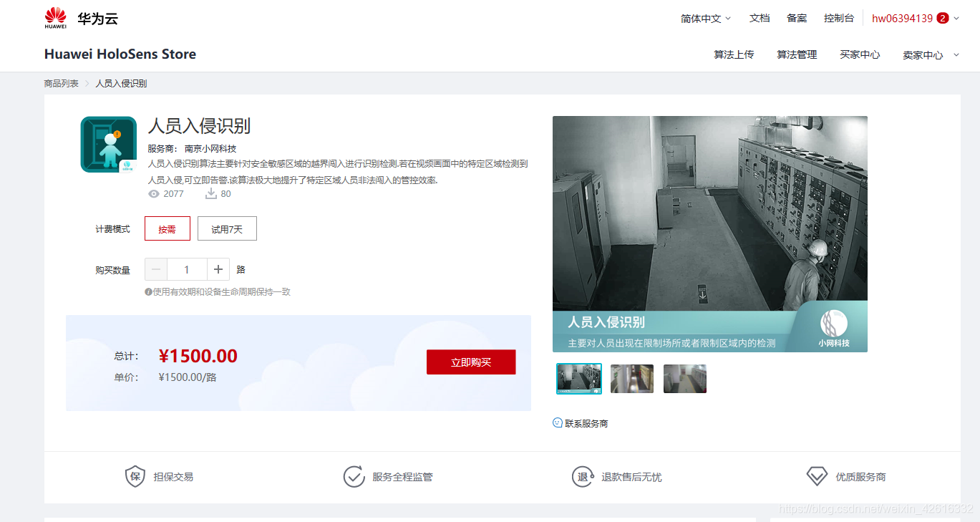This screenshot has height=522, width=980.
Task: Expand the 卖家中心 menu
Action: coord(931,55)
